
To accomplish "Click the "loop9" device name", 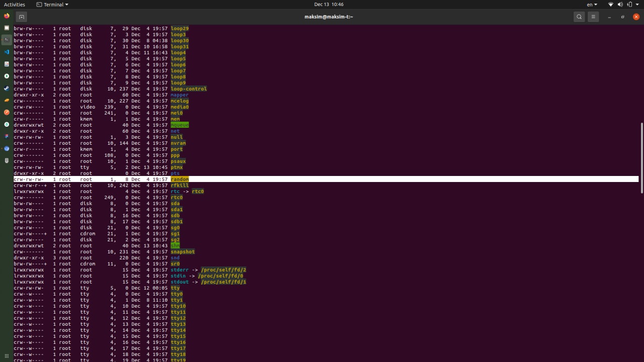I will tap(178, 83).
